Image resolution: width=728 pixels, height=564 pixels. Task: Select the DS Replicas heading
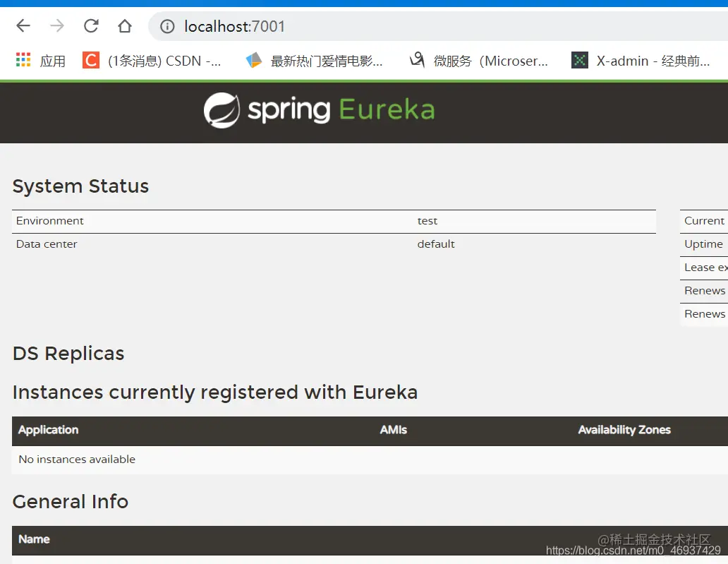coord(68,354)
